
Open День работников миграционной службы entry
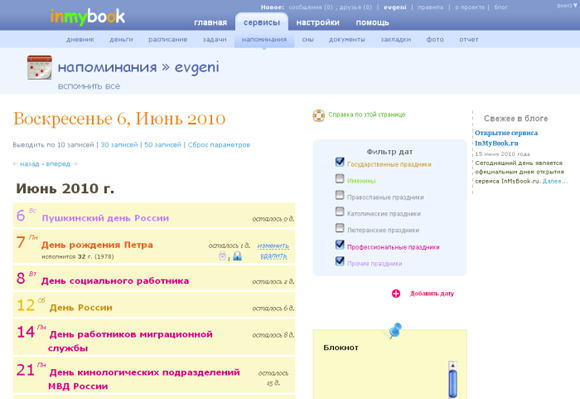tap(130, 341)
